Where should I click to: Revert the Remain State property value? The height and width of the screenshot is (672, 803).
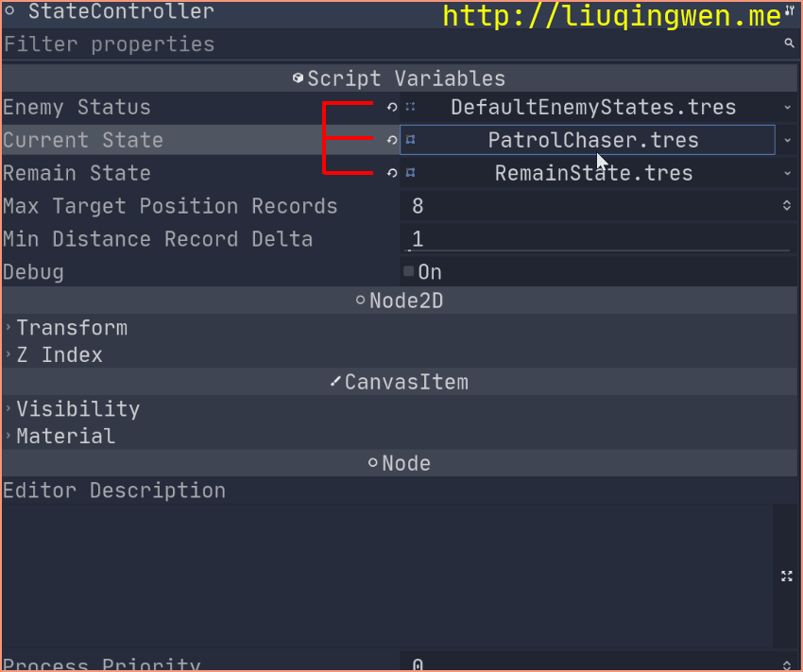392,173
